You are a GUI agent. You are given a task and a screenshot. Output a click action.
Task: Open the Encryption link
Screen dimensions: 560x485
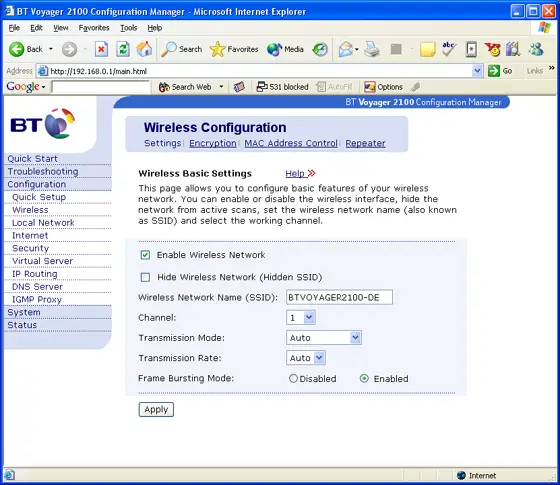[212, 143]
